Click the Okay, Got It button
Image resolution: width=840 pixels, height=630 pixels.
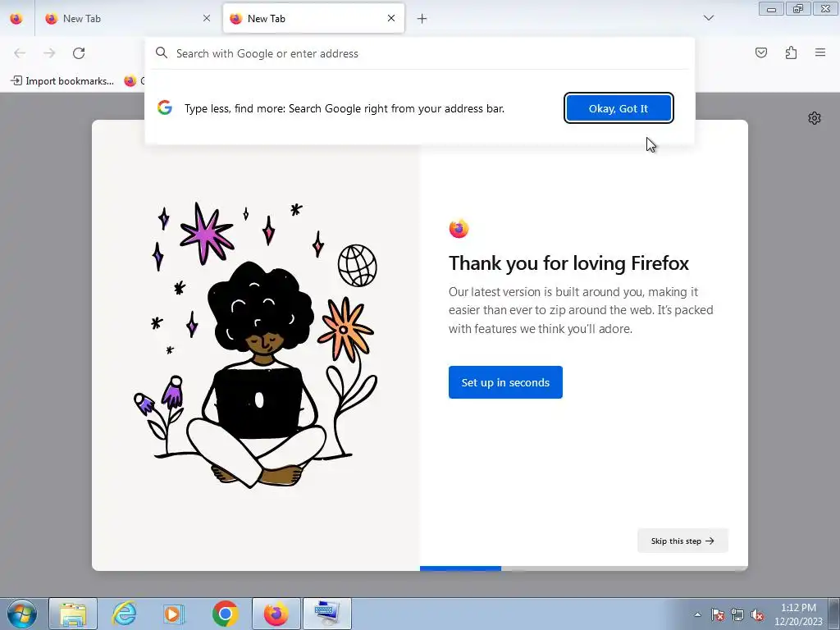click(619, 108)
